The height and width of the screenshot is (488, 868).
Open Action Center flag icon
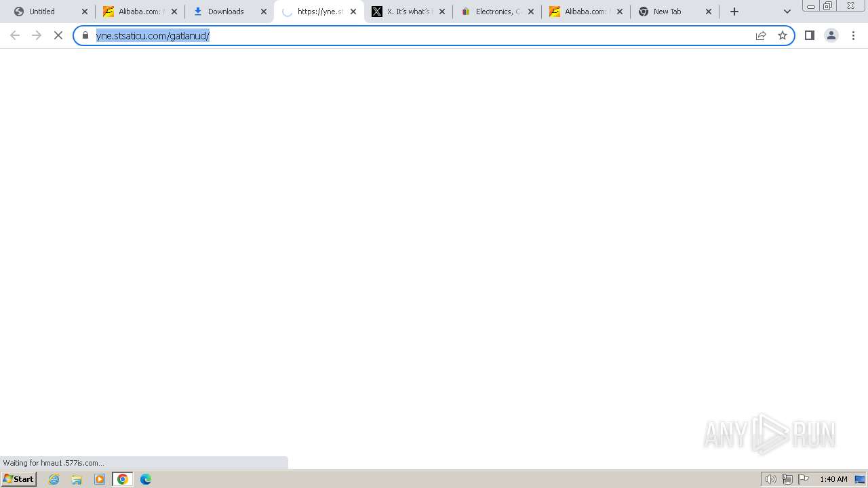click(x=804, y=479)
